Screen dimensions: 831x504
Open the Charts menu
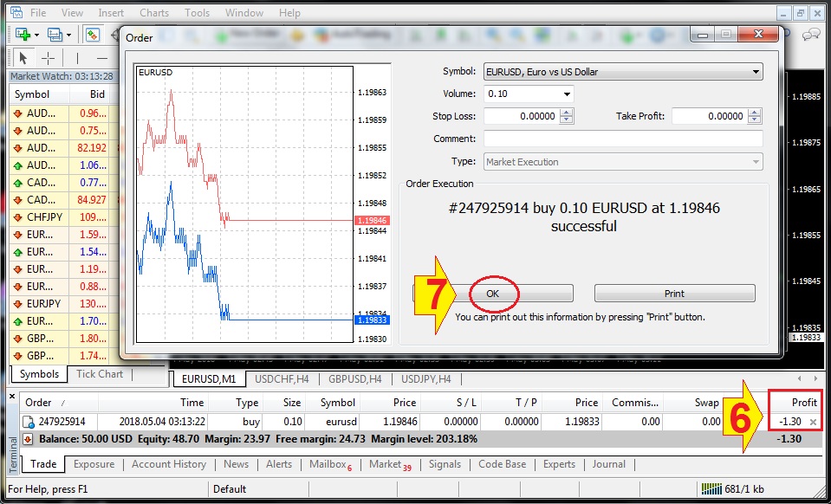click(153, 12)
